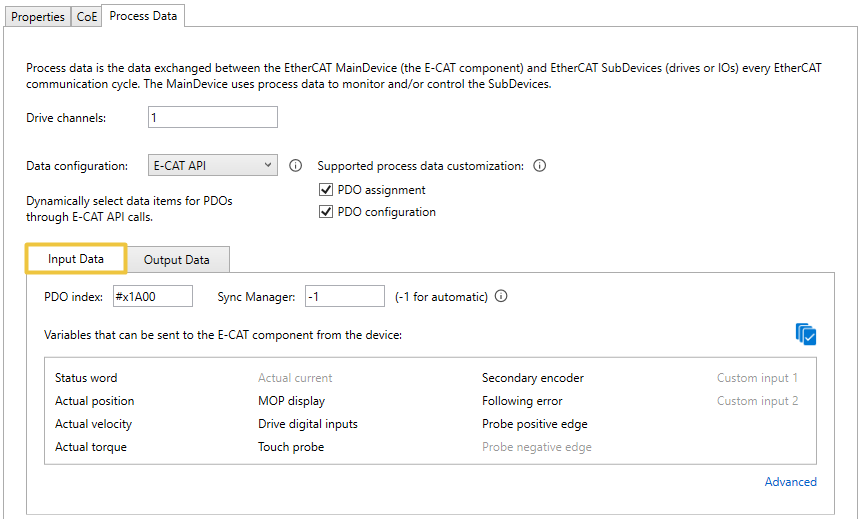Select the Status word variable
The image size is (859, 519).
pos(86,378)
